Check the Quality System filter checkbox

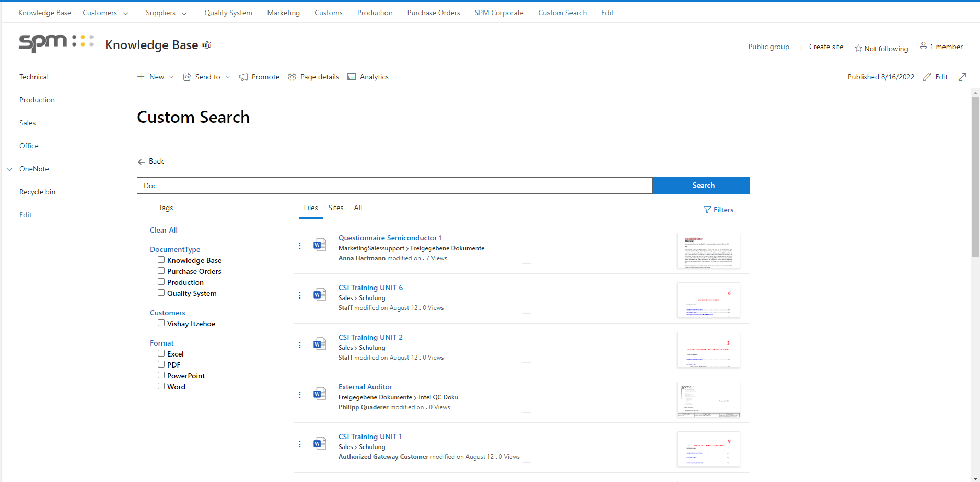[161, 293]
